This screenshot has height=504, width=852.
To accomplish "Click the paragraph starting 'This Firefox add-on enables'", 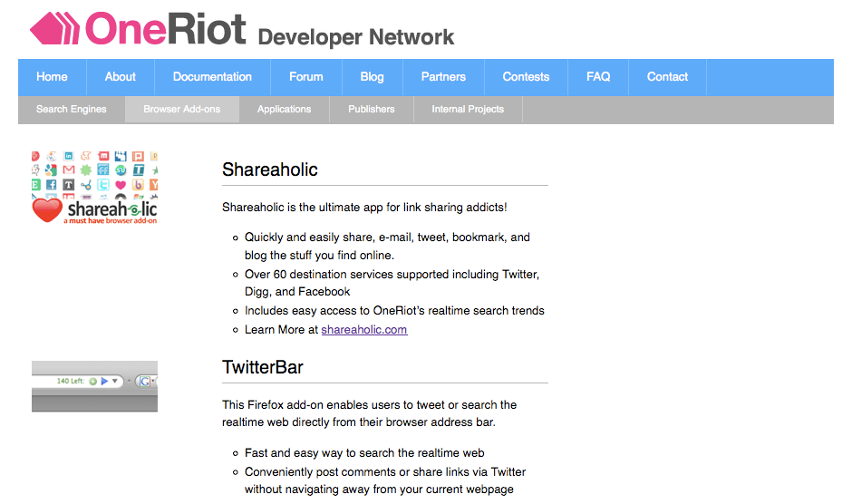I will pos(370,413).
